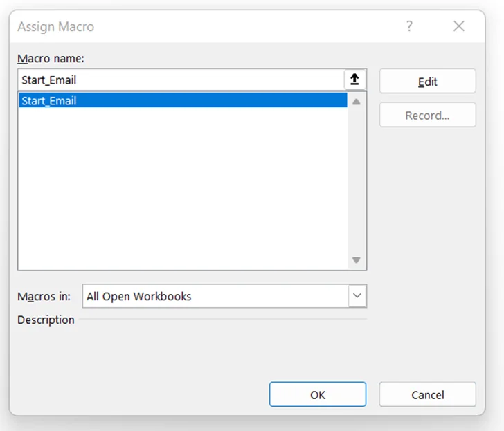Close the Assign Macro dialog
The image size is (504, 431).
[x=458, y=26]
